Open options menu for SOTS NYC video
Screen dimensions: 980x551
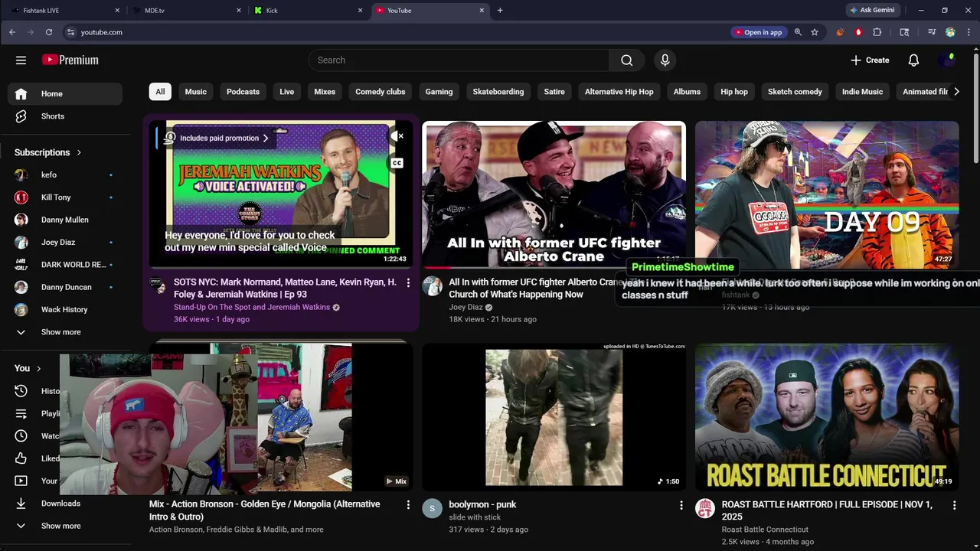coord(408,283)
